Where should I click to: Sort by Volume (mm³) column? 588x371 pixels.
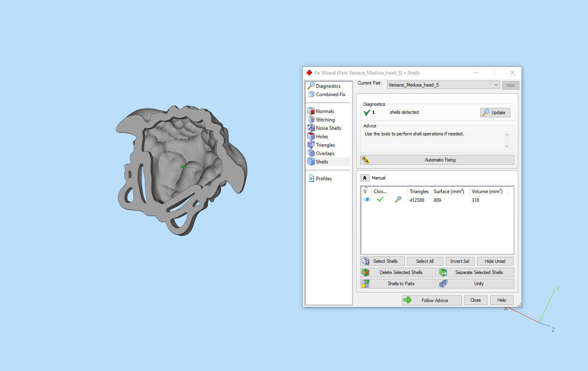pos(488,192)
